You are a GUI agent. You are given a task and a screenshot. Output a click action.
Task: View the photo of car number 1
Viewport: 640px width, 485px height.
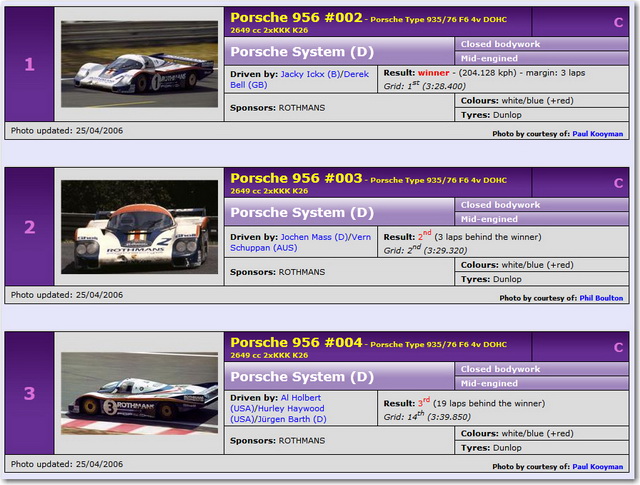point(140,64)
